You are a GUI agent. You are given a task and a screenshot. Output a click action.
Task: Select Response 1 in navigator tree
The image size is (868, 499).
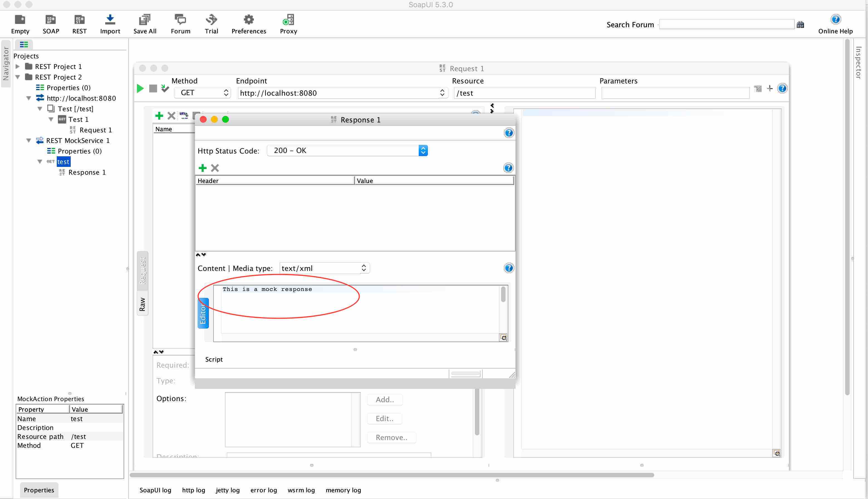(x=87, y=172)
